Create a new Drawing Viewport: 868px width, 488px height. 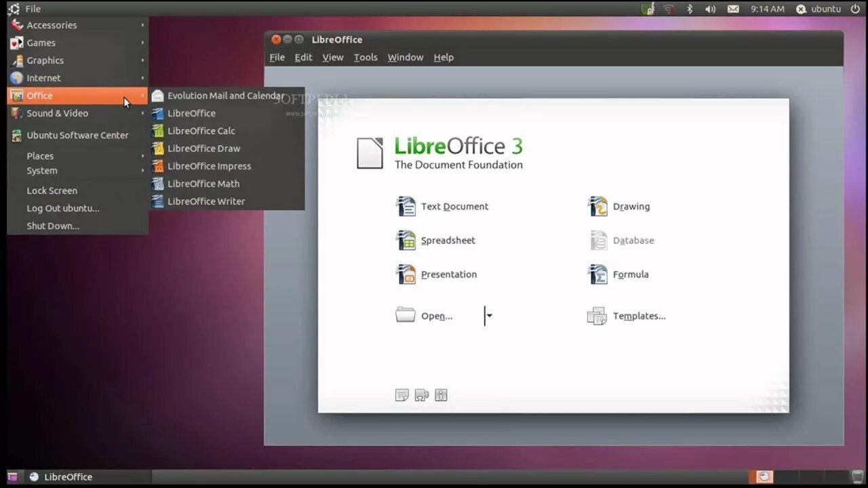tap(618, 207)
